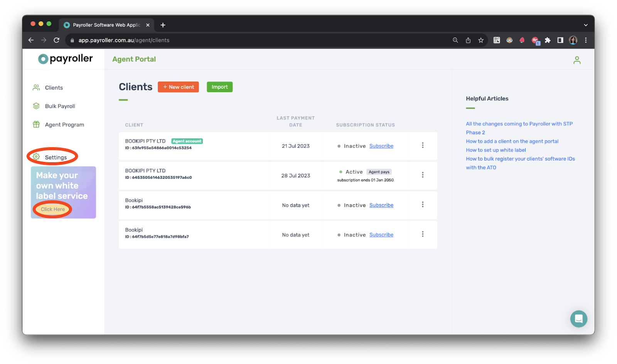Image resolution: width=617 pixels, height=364 pixels.
Task: Toggle the Chrome side panel icon
Action: click(x=560, y=40)
